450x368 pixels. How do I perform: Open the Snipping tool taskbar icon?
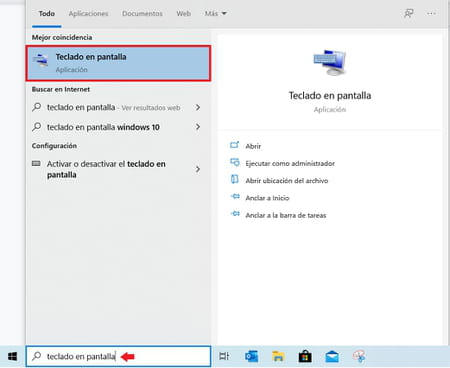point(359,356)
